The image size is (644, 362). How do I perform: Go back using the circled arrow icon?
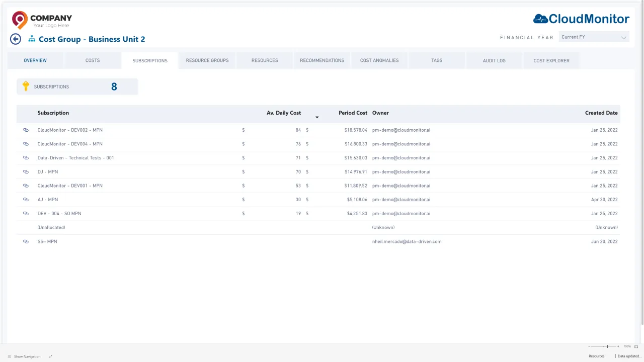click(16, 39)
